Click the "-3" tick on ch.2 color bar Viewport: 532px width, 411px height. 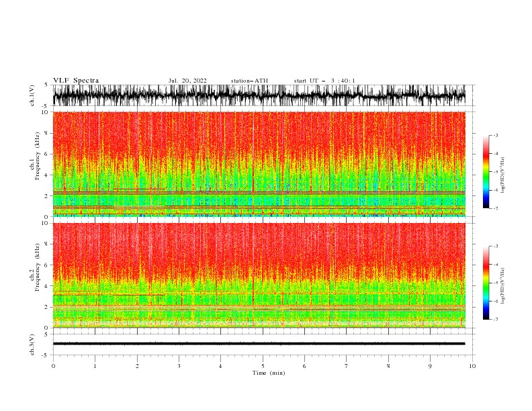pyautogui.click(x=495, y=246)
